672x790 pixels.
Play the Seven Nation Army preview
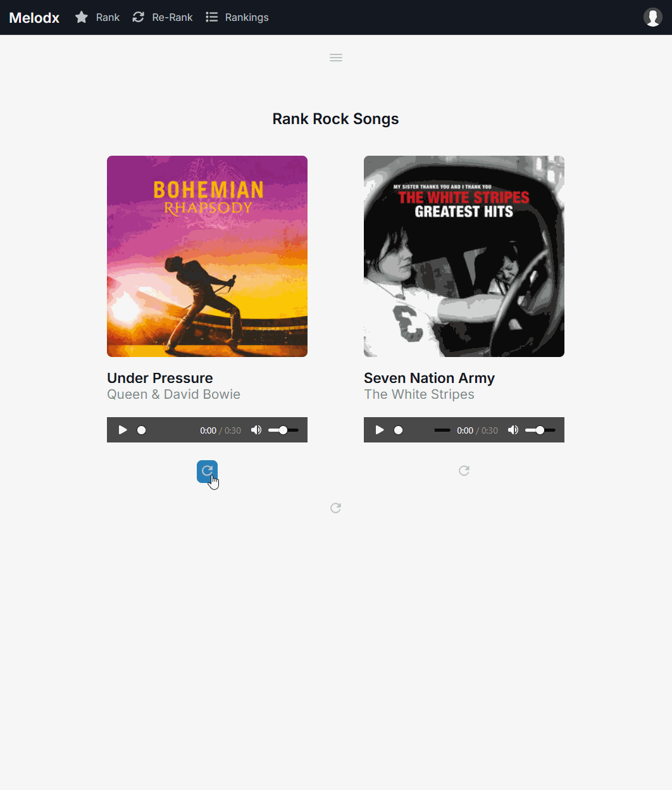380,430
